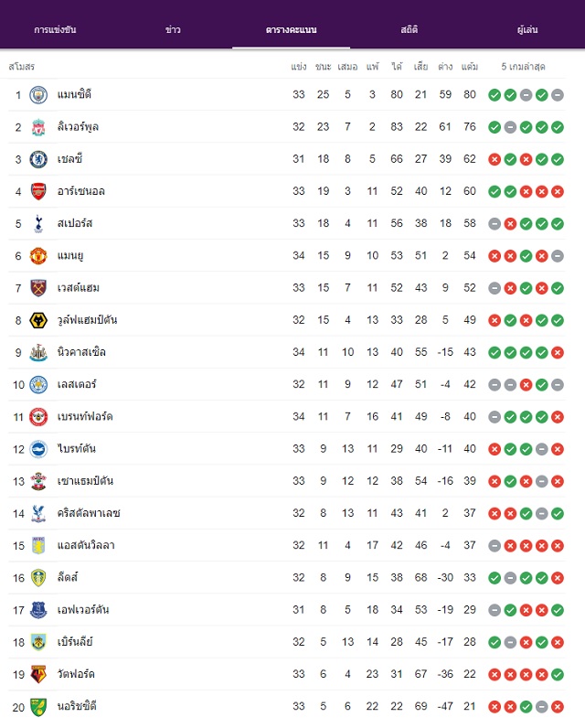Open the เวสต์แฮม team link
The image size is (585, 728).
(79, 288)
